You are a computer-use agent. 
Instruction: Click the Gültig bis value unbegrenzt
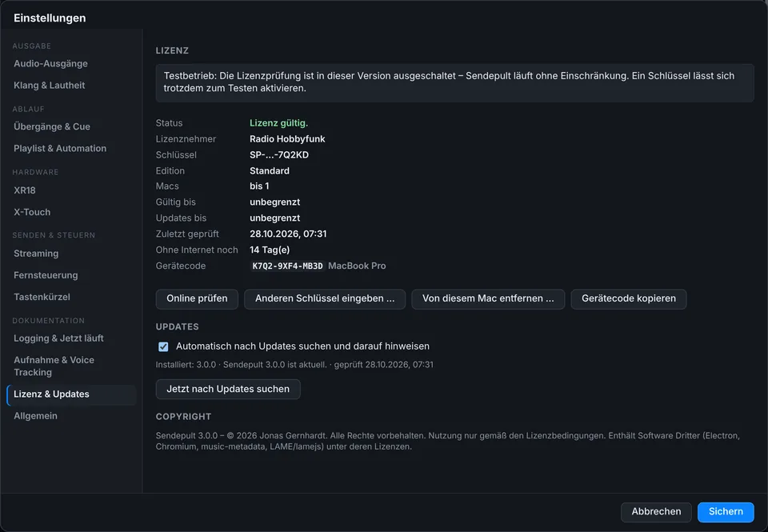274,202
